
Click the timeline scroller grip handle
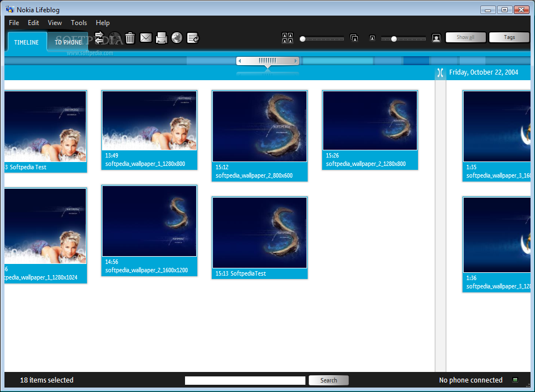[x=268, y=61]
